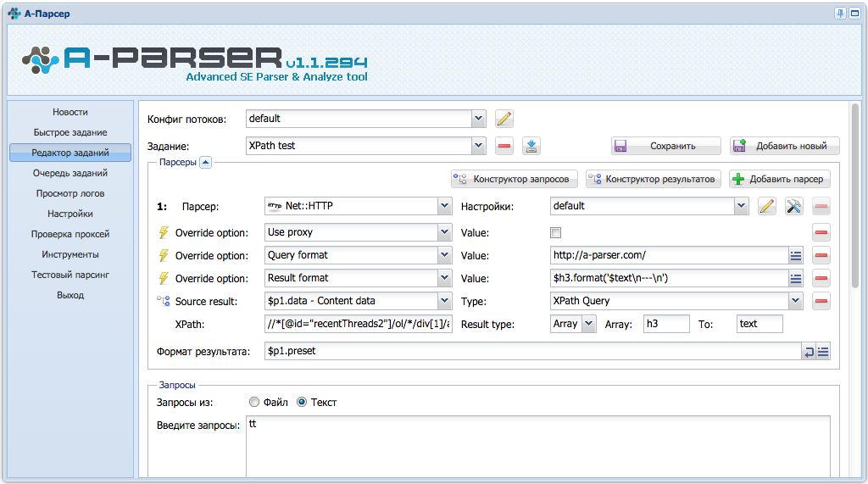Click the download/import task icon
The width and height of the screenshot is (868, 484).
[531, 146]
